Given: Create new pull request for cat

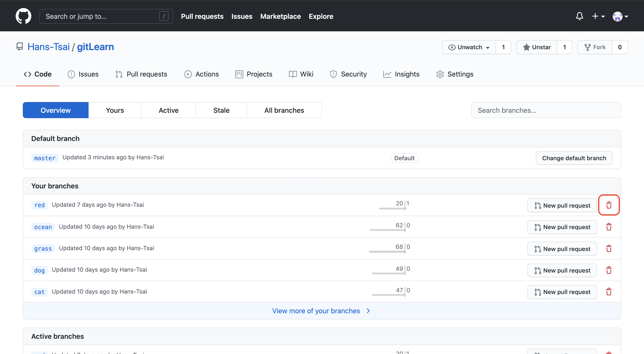Looking at the screenshot, I should [562, 292].
